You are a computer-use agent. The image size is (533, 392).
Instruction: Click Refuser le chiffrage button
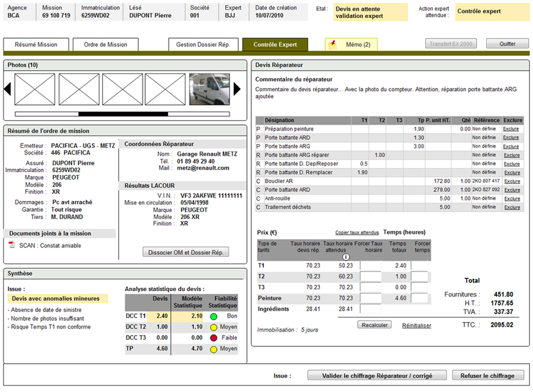tap(487, 375)
